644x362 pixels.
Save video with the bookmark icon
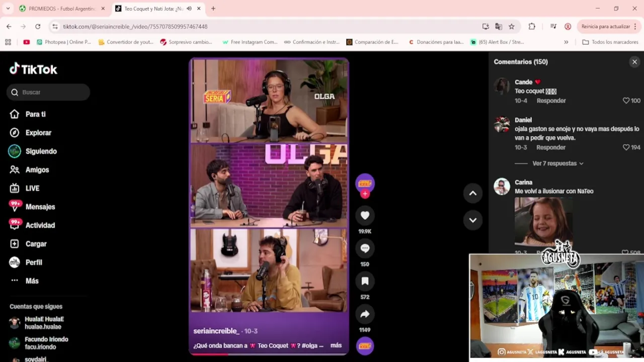[x=365, y=281]
